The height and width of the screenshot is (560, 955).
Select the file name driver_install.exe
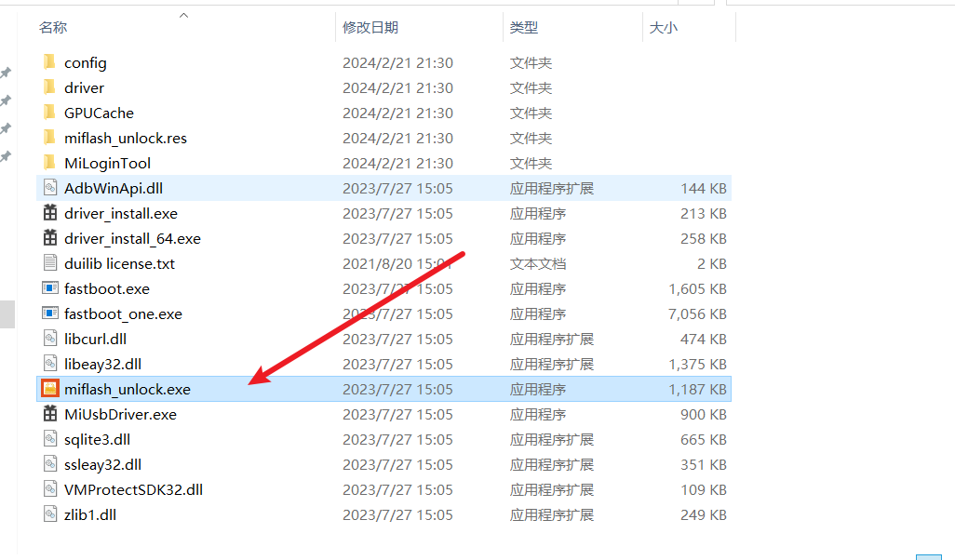(x=121, y=214)
